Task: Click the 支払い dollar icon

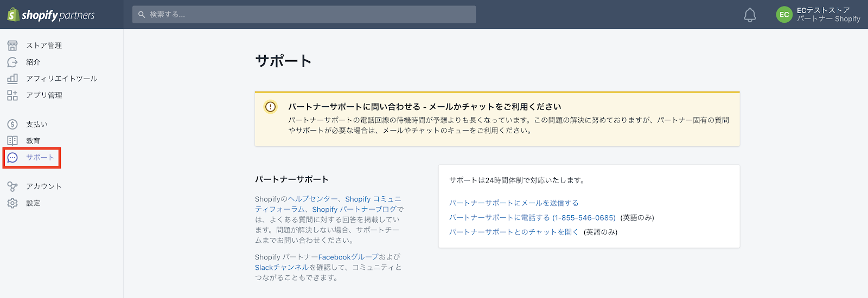Action: pyautogui.click(x=12, y=125)
